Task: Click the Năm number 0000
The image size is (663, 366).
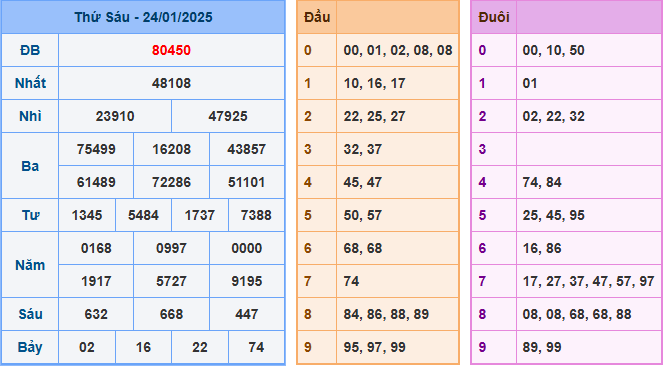Action: point(247,248)
